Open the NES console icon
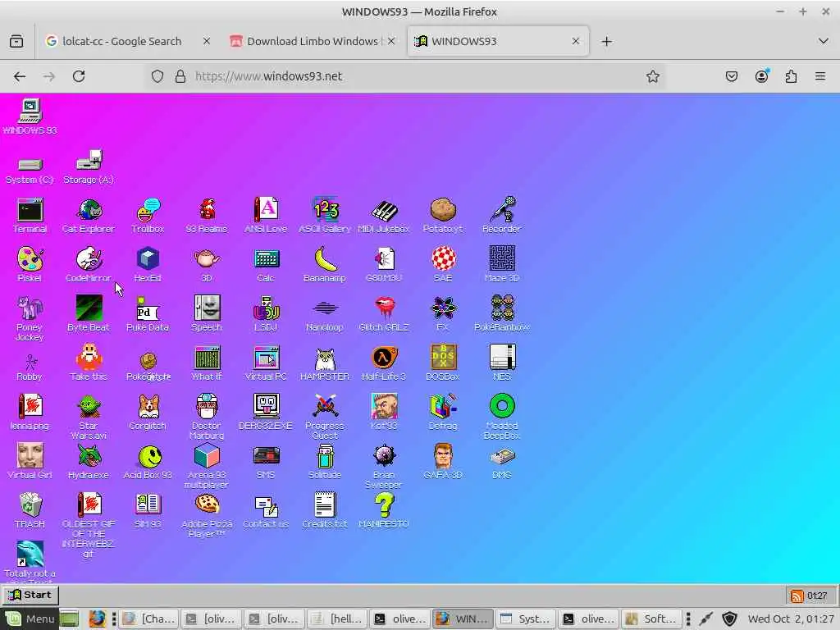Viewport: 840px width, 630px height. [502, 363]
